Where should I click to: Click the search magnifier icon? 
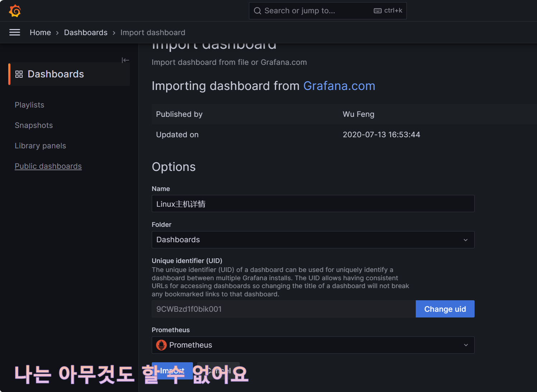(x=257, y=11)
